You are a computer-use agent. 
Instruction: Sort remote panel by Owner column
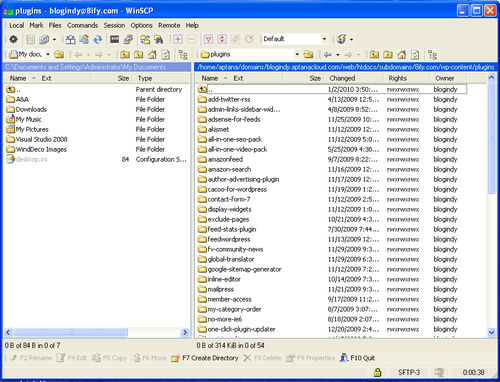click(448, 78)
